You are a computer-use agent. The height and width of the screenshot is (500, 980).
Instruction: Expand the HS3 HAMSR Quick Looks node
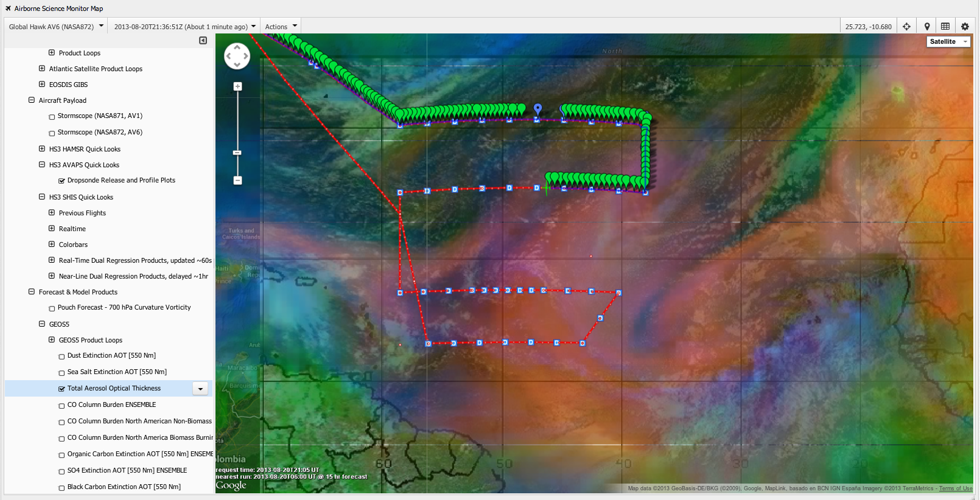click(42, 148)
